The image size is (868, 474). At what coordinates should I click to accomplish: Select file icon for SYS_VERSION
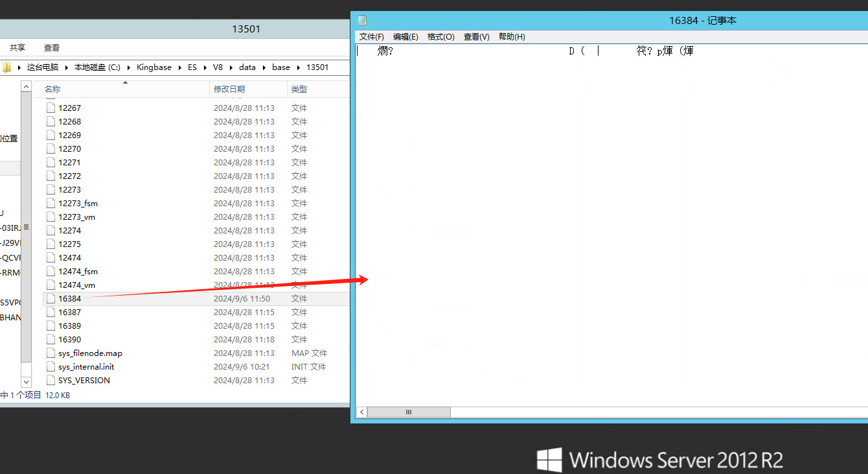point(51,380)
